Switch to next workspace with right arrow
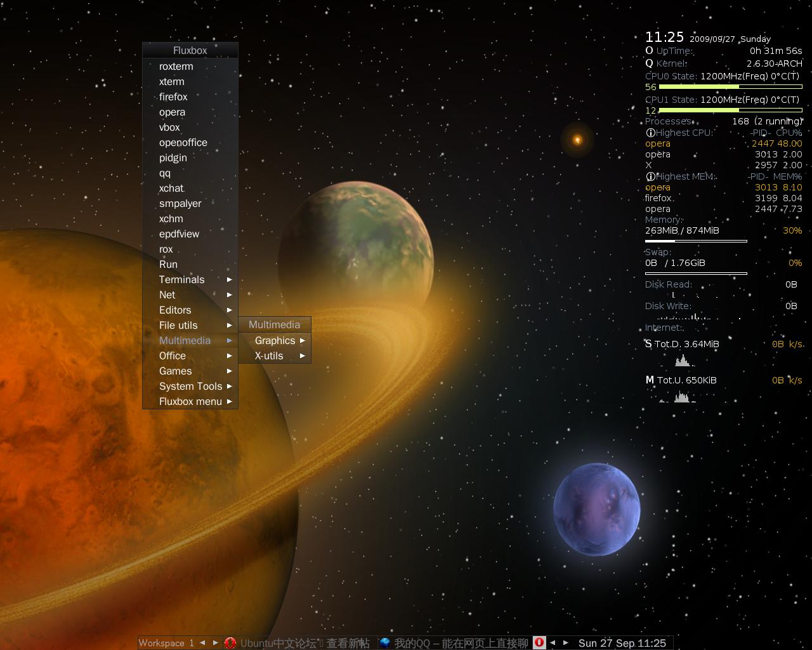Image resolution: width=812 pixels, height=650 pixels. click(215, 642)
